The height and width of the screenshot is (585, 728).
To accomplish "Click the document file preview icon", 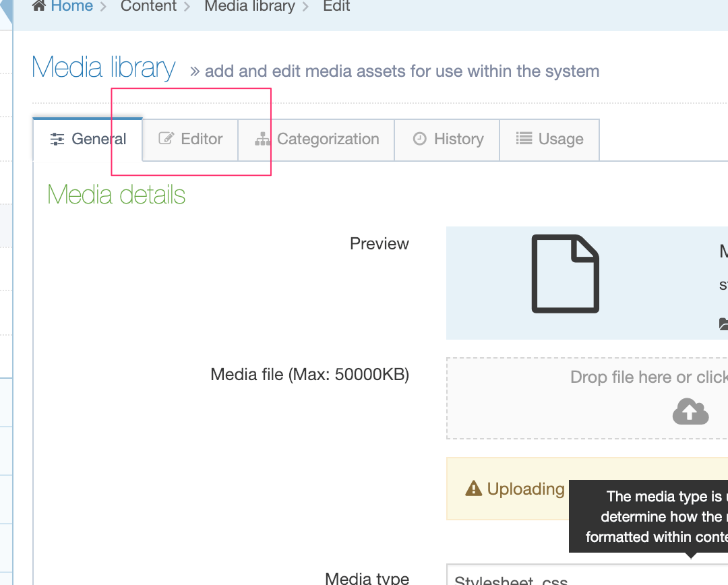I will click(x=565, y=274).
